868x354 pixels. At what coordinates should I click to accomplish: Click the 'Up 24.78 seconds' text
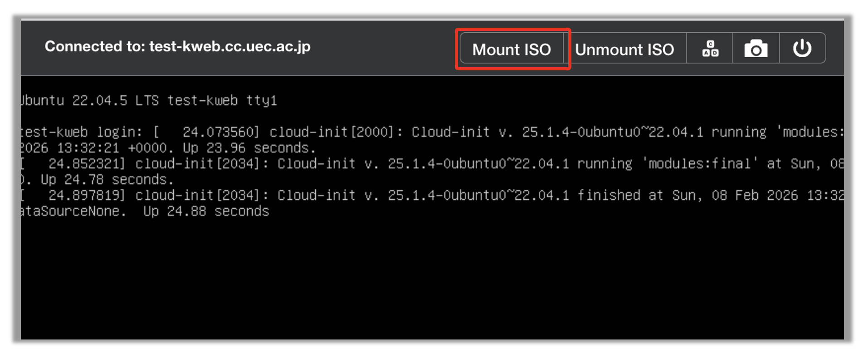(x=107, y=180)
